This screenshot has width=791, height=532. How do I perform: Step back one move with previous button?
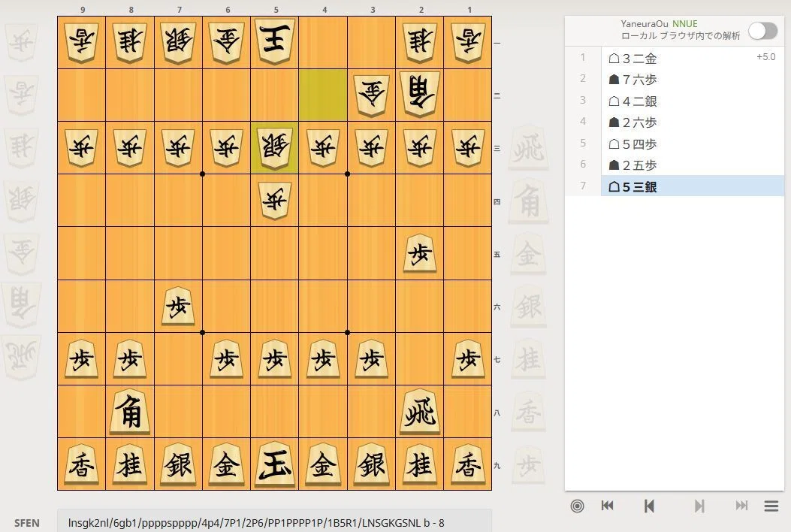tap(649, 506)
